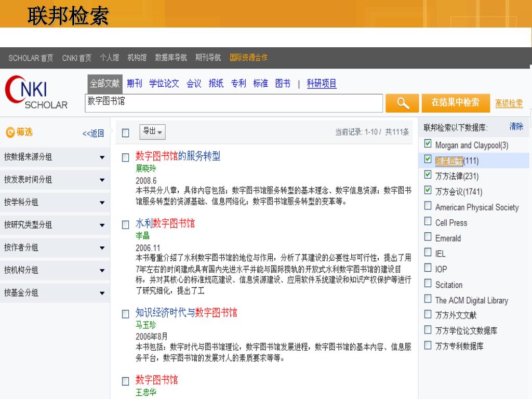The width and height of the screenshot is (532, 399).
Task: Expand the 按数据来源分组 filter group
Action: [x=55, y=157]
